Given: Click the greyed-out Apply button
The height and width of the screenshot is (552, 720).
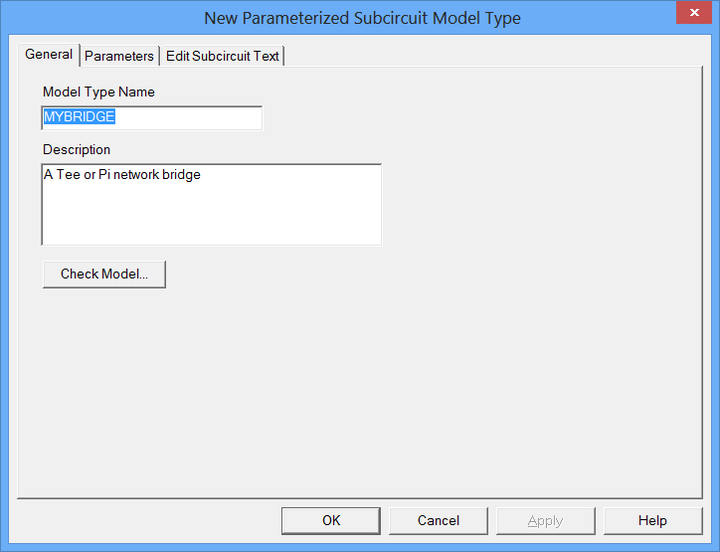Looking at the screenshot, I should (545, 520).
